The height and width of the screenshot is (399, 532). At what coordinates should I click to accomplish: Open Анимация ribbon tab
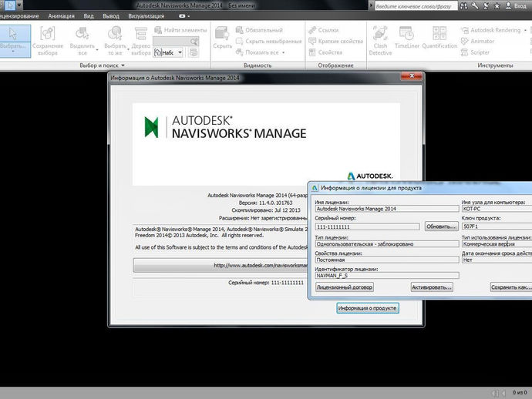[61, 16]
